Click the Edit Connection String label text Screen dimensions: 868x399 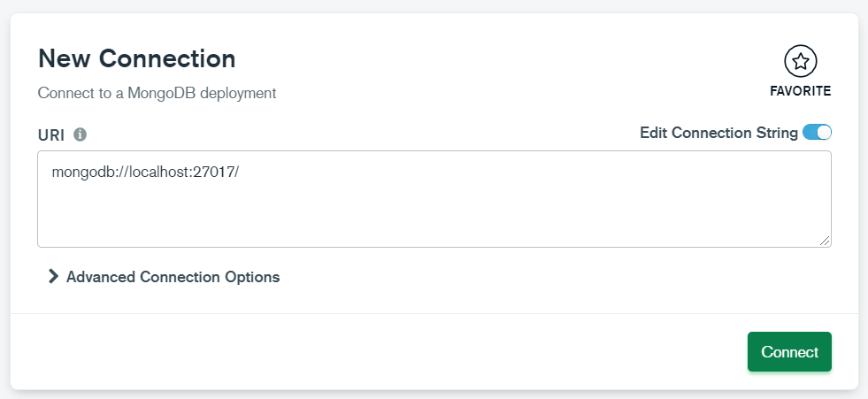pos(718,133)
